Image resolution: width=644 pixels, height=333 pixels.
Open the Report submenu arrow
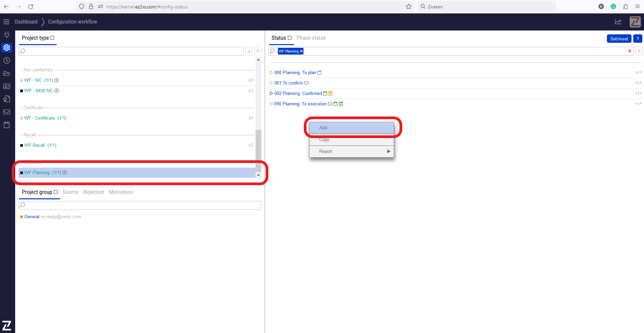point(388,152)
